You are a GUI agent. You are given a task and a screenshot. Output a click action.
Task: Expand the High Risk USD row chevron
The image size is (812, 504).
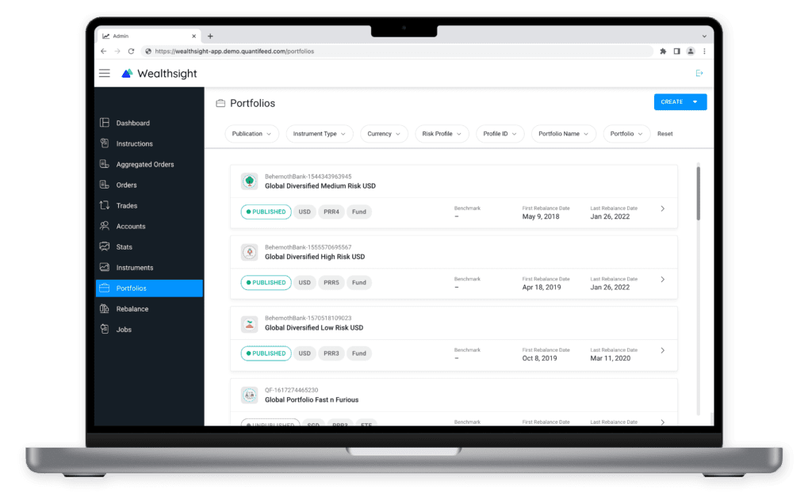coord(662,280)
